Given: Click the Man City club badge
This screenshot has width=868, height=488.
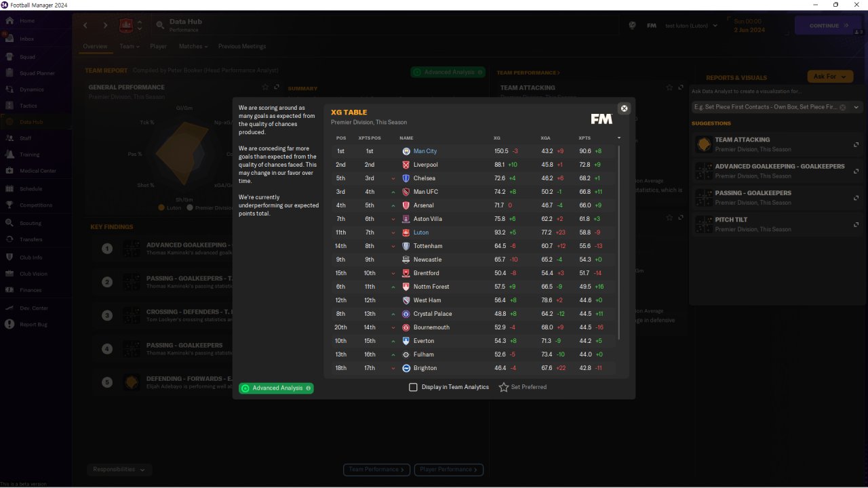Looking at the screenshot, I should [406, 151].
